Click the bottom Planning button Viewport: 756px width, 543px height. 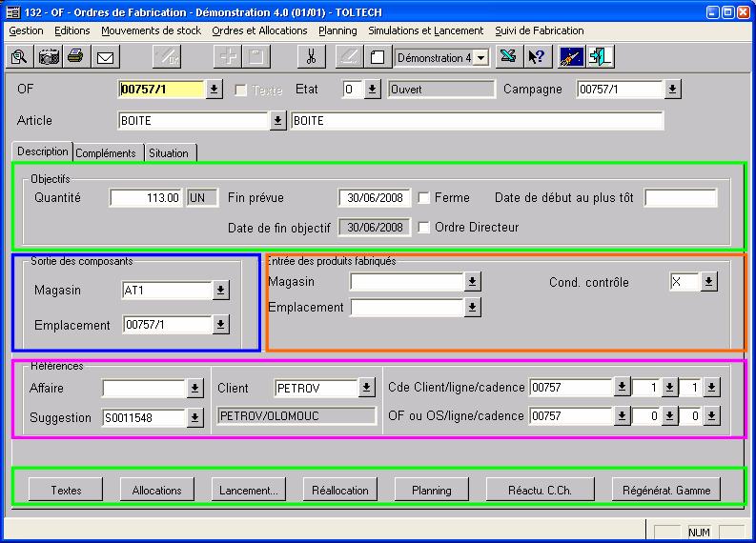432,490
